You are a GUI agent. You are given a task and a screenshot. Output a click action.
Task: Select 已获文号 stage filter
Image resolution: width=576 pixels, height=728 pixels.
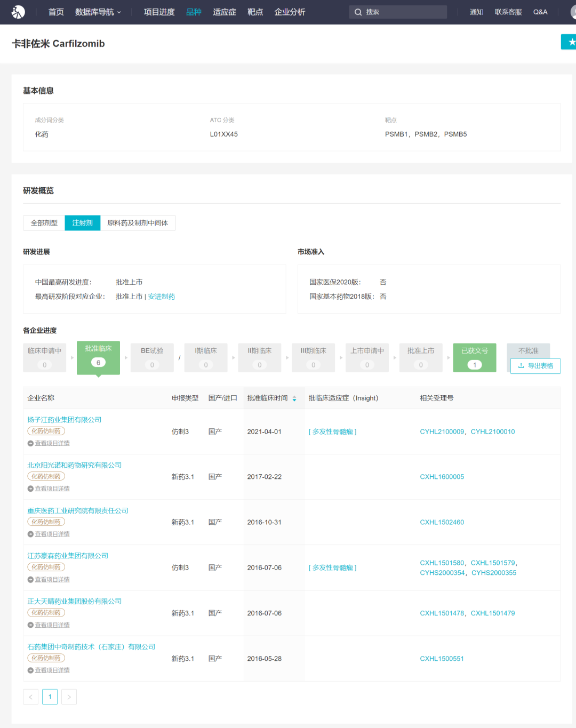[x=475, y=357]
